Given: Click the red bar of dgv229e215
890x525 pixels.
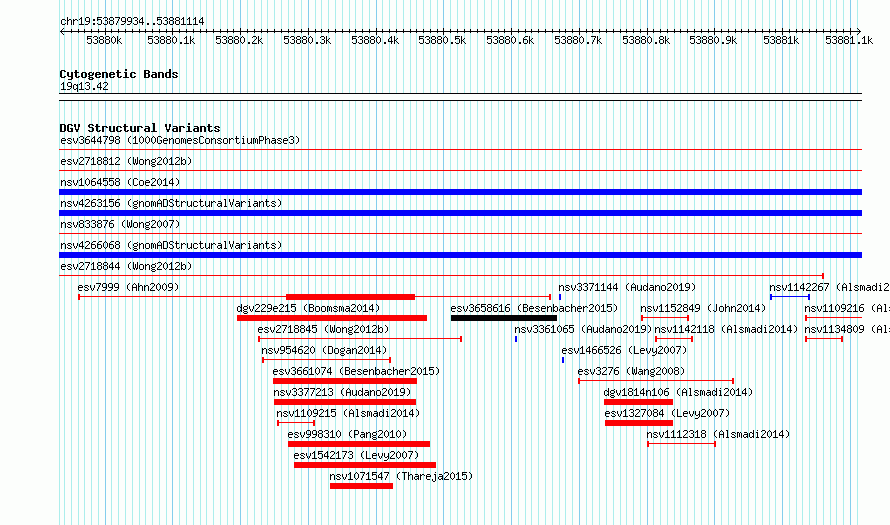Looking at the screenshot, I should (x=332, y=318).
